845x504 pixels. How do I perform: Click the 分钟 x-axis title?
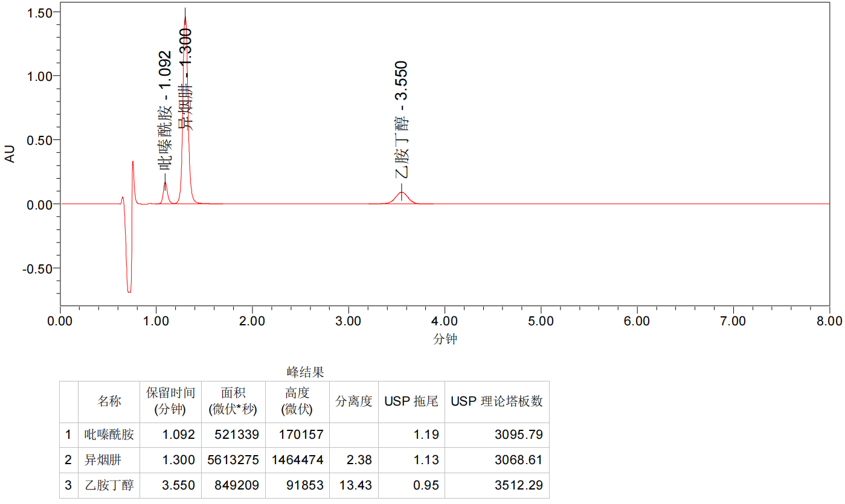445,339
